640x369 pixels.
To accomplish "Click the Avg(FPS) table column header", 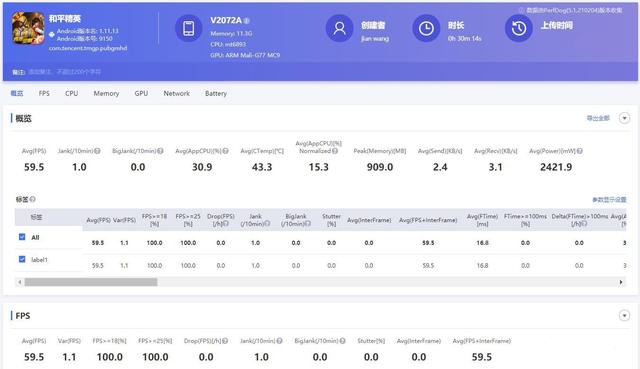I will [98, 220].
